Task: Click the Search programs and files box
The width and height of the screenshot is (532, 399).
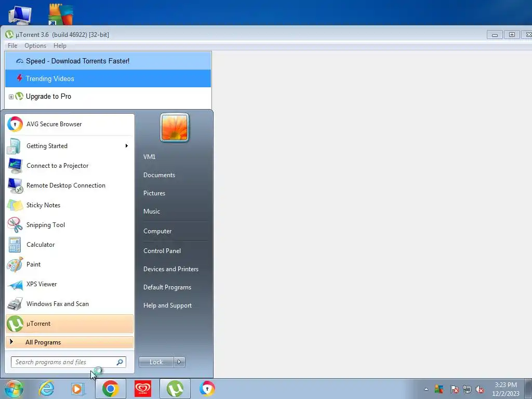Action: click(x=68, y=362)
